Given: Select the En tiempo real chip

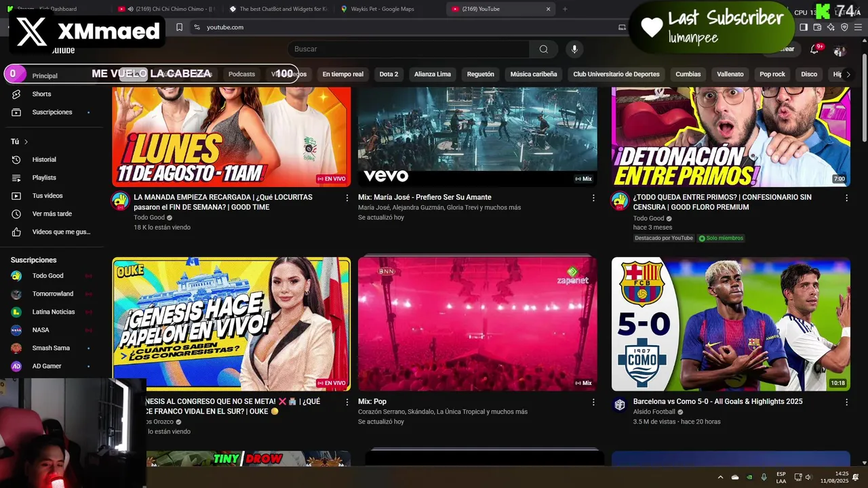Looking at the screenshot, I should pyautogui.click(x=342, y=74).
